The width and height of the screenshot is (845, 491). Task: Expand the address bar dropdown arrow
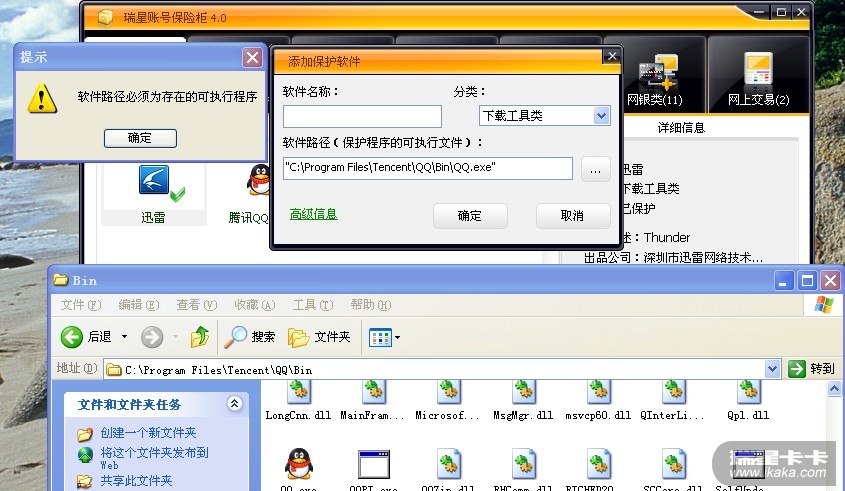pyautogui.click(x=772, y=369)
